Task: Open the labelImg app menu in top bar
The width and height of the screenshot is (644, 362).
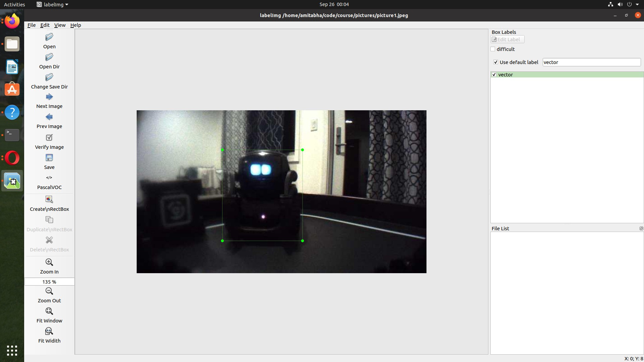Action: 52,4
